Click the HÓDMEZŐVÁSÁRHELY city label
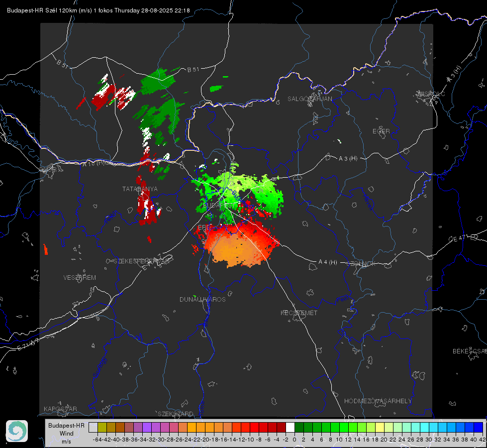The image size is (487, 448). (378, 401)
